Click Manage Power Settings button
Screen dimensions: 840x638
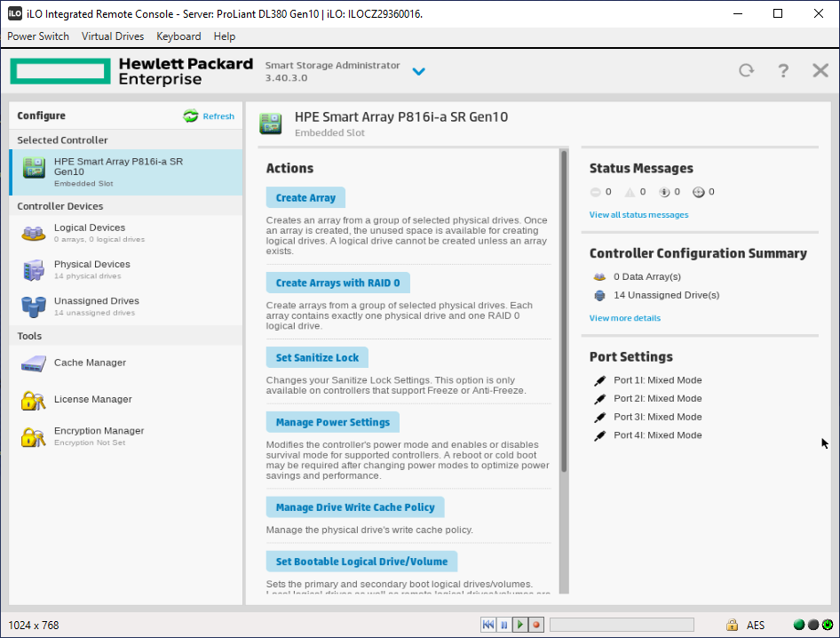[x=333, y=422]
